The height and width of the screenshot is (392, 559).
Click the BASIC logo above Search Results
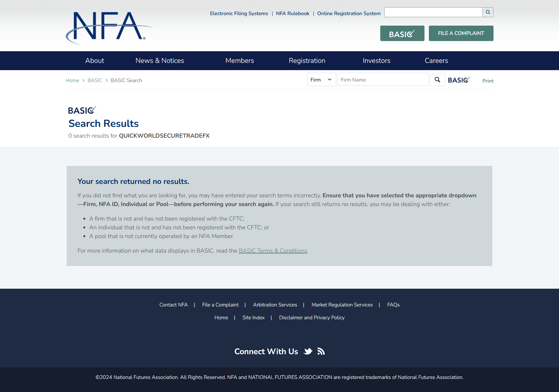click(82, 110)
